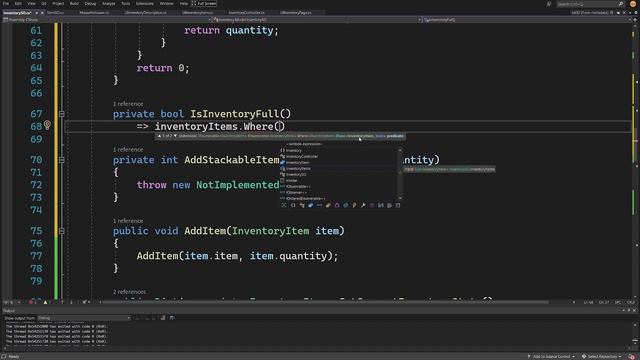The width and height of the screenshot is (640, 360).
Task: Click the Full Screen button in menu bar
Action: pyautogui.click(x=204, y=3)
